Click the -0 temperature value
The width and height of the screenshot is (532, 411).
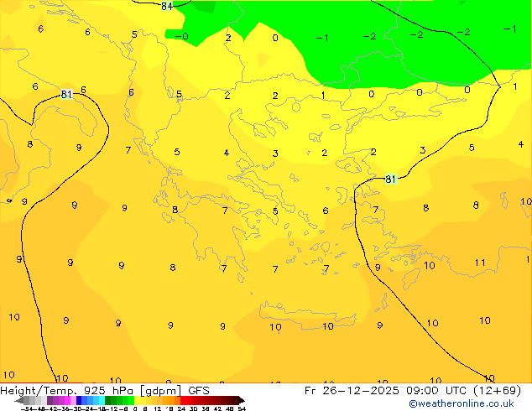[x=182, y=36]
